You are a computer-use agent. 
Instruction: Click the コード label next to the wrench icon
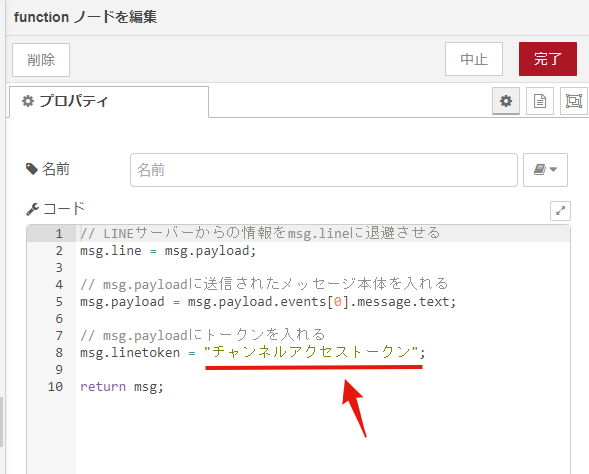pos(64,209)
